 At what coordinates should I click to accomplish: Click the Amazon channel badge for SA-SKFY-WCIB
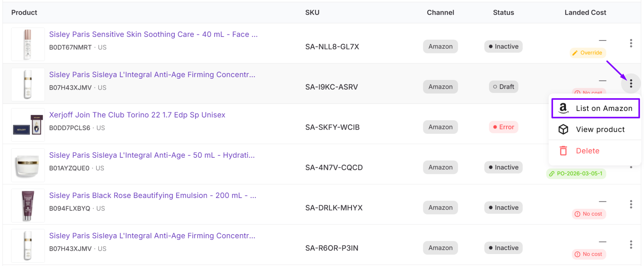tap(440, 127)
